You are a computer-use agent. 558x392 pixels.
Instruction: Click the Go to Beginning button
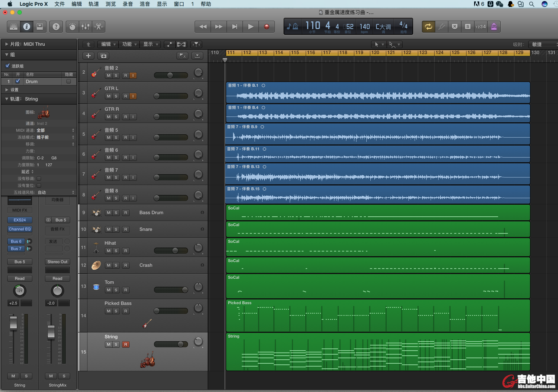[235, 26]
